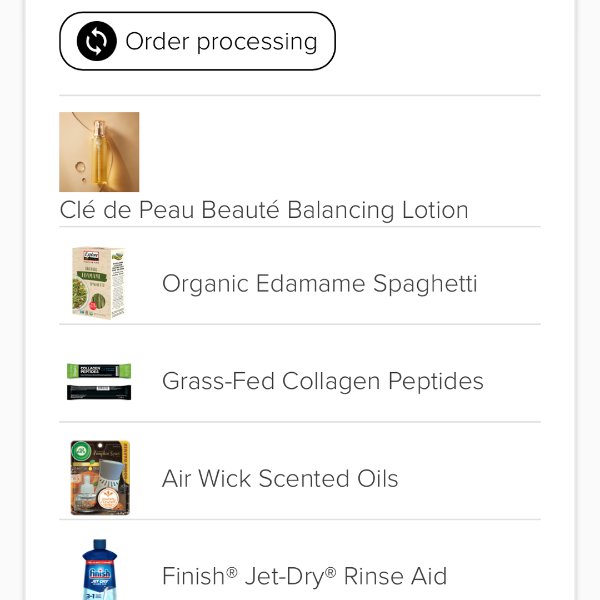Click the Order processing sync icon
The height and width of the screenshot is (600, 600).
point(96,41)
